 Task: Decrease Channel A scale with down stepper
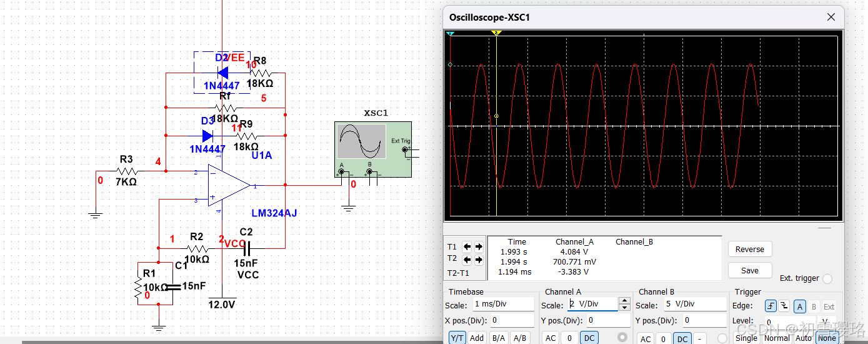(x=624, y=307)
